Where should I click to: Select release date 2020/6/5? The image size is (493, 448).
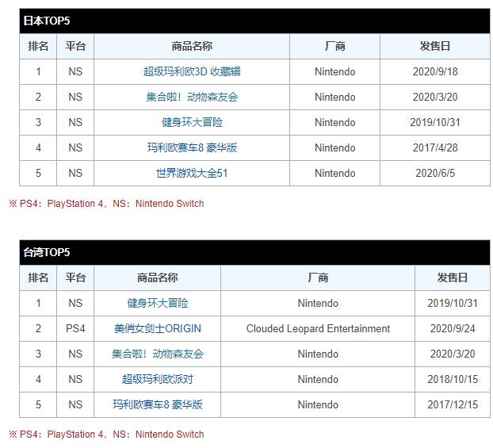point(435,173)
